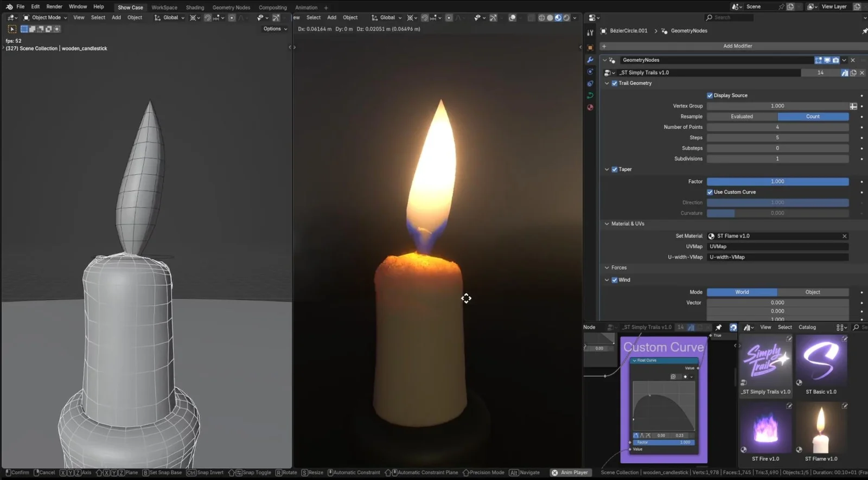
Task: Toggle modifier render camera icon
Action: click(x=835, y=60)
